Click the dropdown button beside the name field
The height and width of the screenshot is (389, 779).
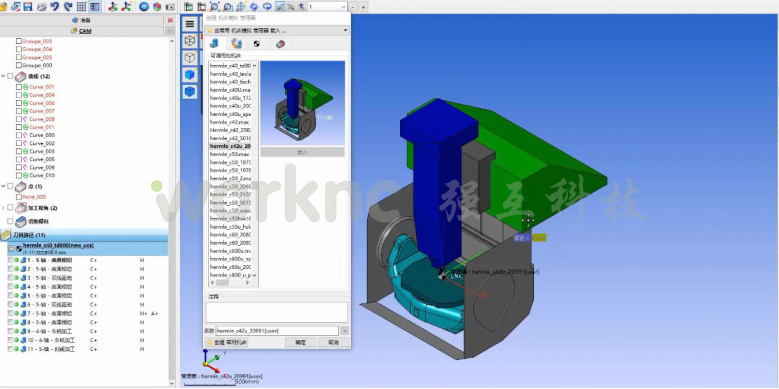345,331
